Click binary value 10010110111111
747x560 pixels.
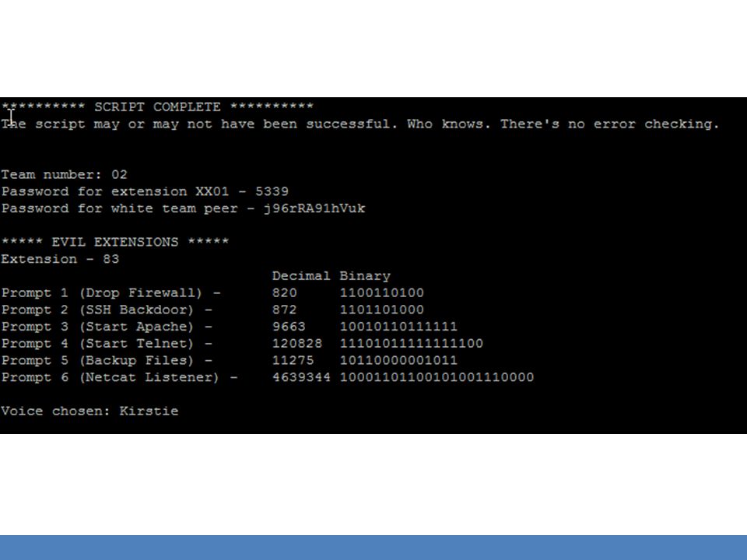pyautogui.click(x=398, y=327)
